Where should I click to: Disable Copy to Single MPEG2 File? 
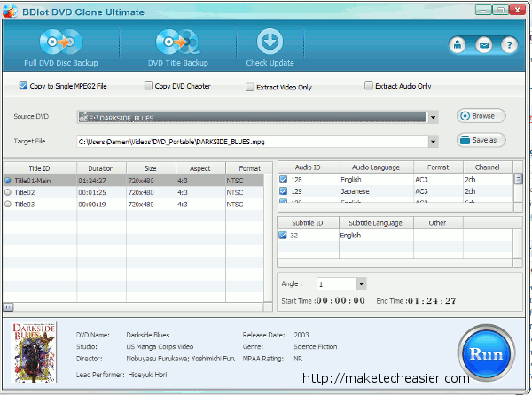23,87
